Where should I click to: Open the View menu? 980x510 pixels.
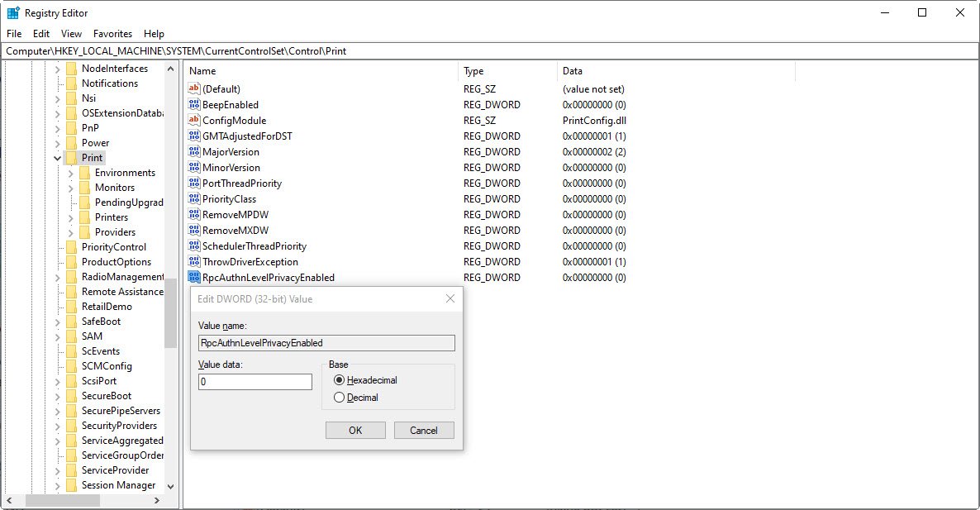tap(71, 34)
